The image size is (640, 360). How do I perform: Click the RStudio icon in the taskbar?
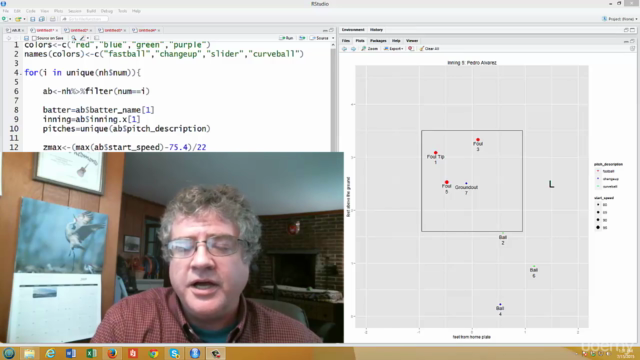click(x=195, y=353)
